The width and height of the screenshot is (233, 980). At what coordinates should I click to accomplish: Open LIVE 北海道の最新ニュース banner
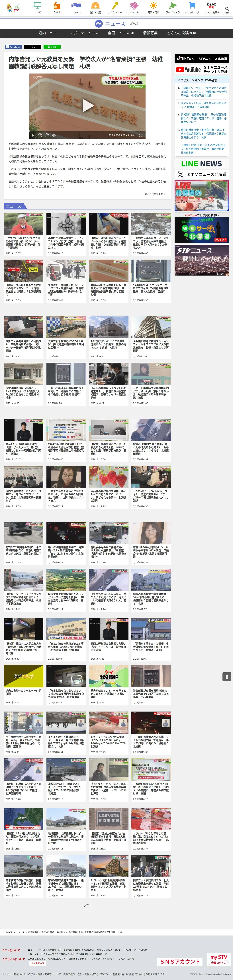pos(201,195)
